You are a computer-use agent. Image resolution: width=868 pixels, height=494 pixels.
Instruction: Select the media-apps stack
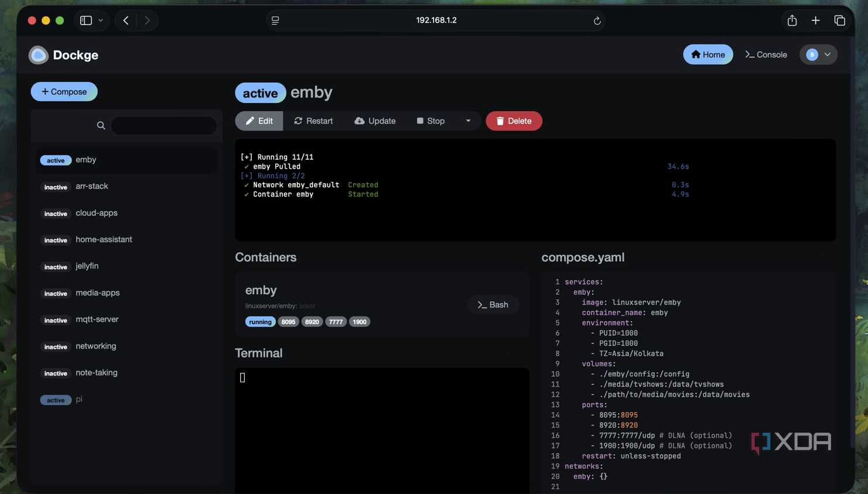127,293
